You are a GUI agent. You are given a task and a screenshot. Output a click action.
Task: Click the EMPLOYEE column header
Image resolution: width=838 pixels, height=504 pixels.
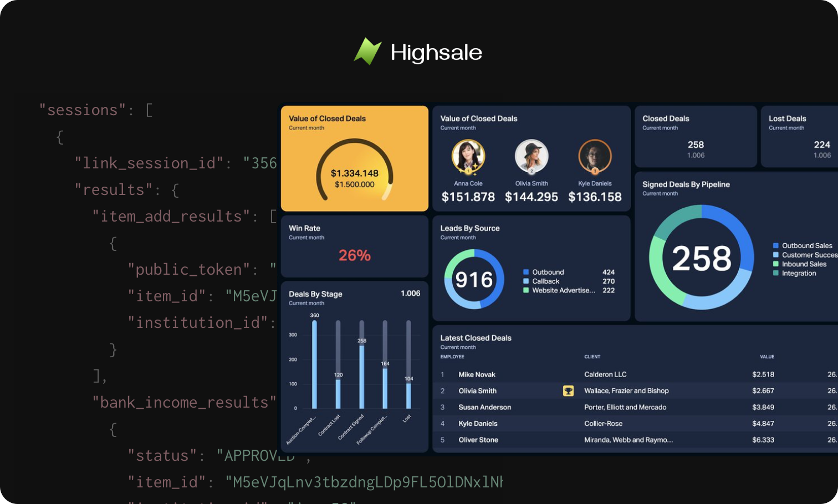(x=452, y=357)
